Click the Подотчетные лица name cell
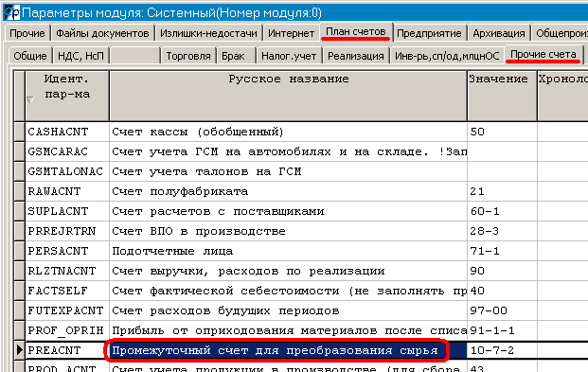Image resolution: width=588 pixels, height=372 pixels. point(288,251)
